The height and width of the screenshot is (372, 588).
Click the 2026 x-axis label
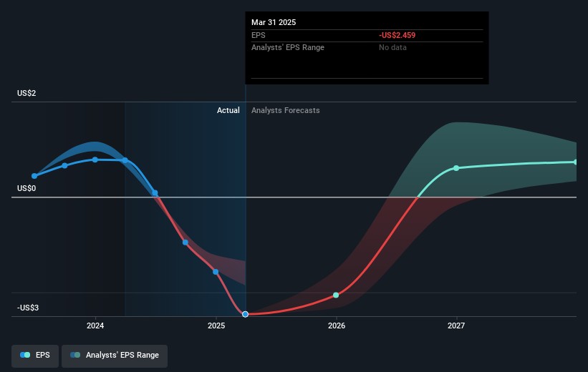pyautogui.click(x=336, y=325)
